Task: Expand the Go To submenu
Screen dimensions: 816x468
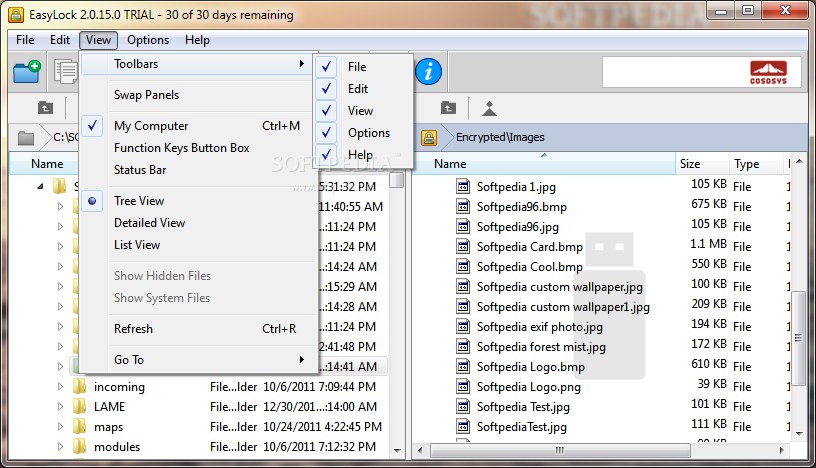Action: 199,360
